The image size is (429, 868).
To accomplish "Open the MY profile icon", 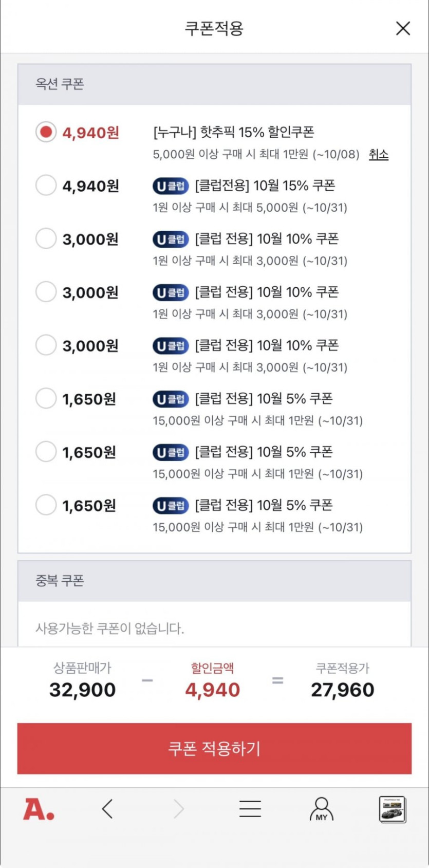I will pyautogui.click(x=322, y=809).
